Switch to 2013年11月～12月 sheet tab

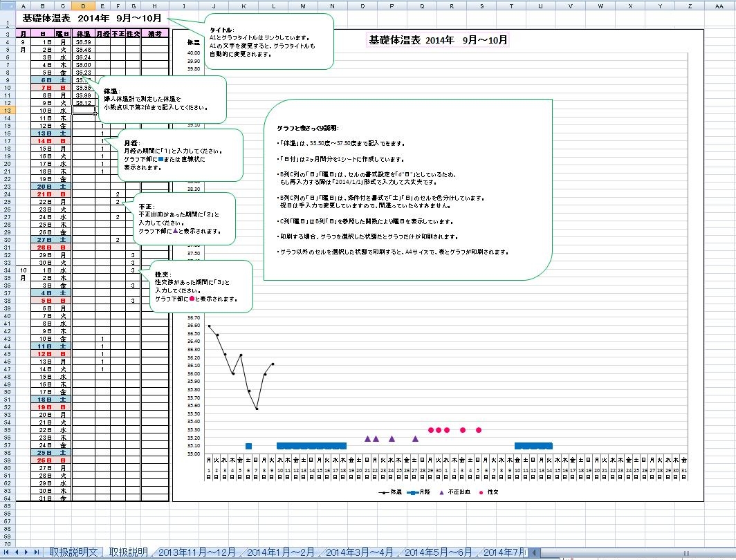tap(196, 552)
